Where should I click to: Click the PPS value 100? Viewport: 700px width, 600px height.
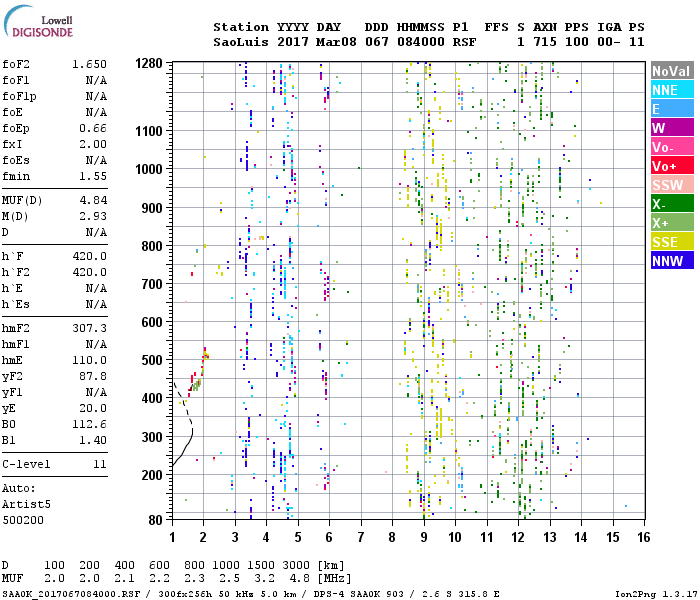577,42
